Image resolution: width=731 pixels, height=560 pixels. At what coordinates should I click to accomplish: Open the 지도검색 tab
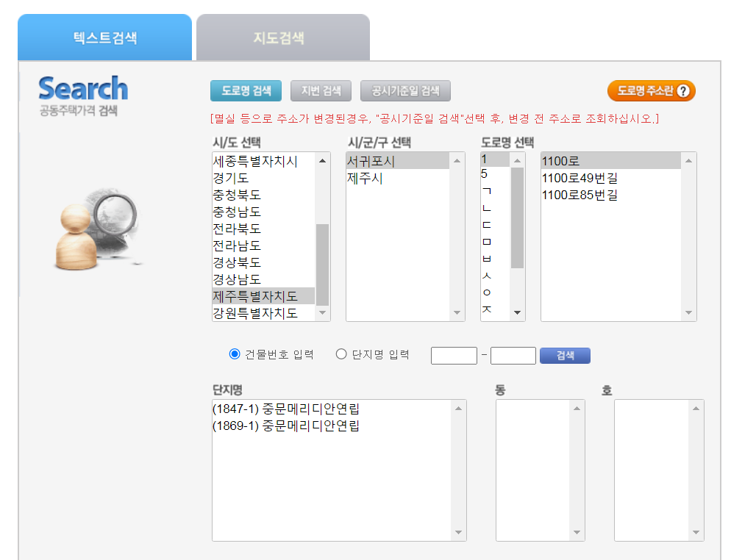point(283,37)
